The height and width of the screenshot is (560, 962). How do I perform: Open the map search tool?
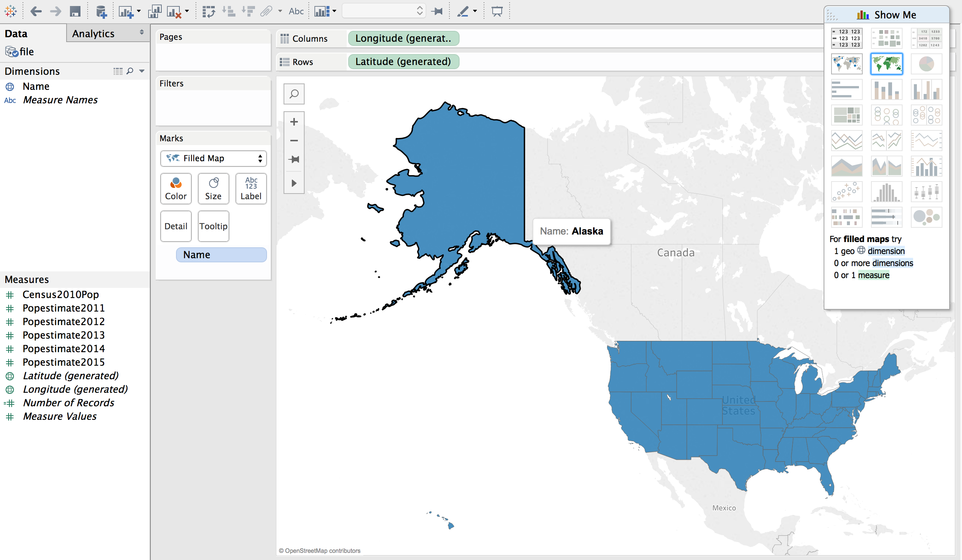click(294, 94)
